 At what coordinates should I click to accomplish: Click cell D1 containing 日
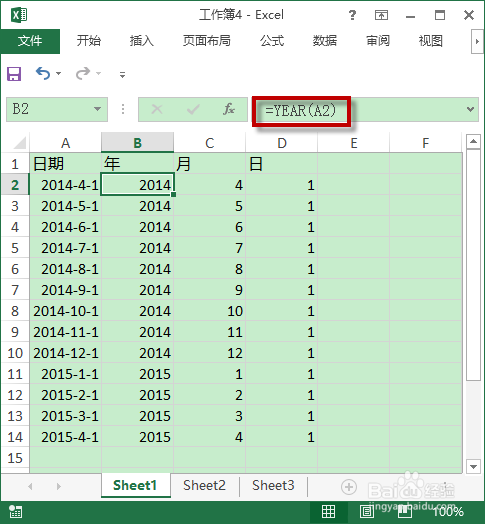click(282, 164)
